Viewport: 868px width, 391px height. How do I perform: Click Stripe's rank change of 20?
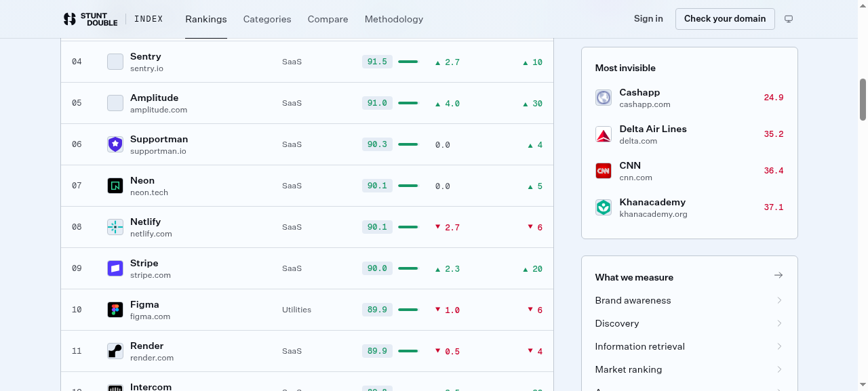click(x=532, y=269)
